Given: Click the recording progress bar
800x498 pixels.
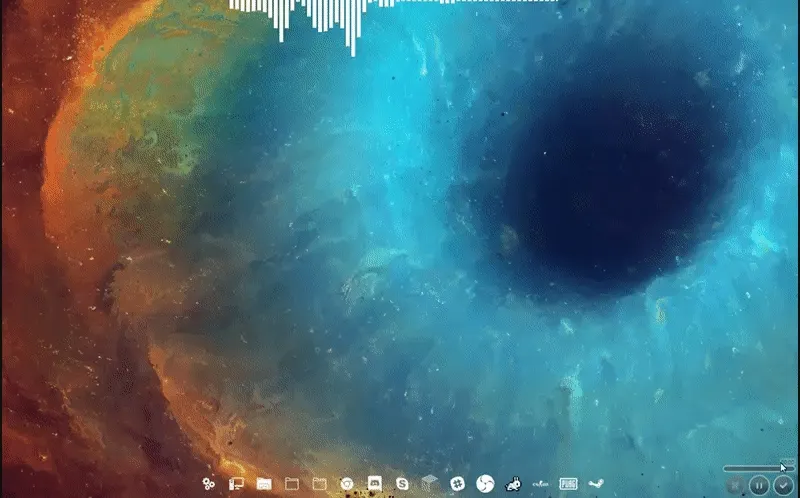Looking at the screenshot, I should pos(758,468).
